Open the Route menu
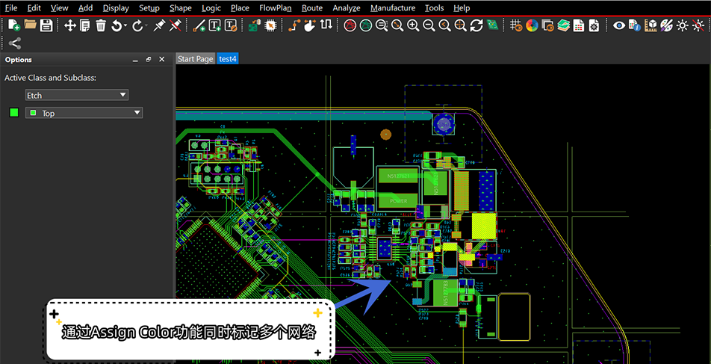712x364 pixels. click(312, 8)
